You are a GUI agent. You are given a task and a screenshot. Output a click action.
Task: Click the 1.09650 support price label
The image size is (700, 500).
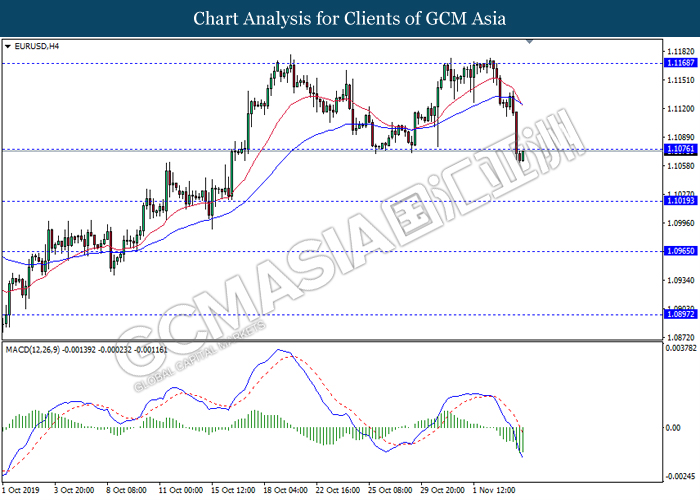click(680, 251)
